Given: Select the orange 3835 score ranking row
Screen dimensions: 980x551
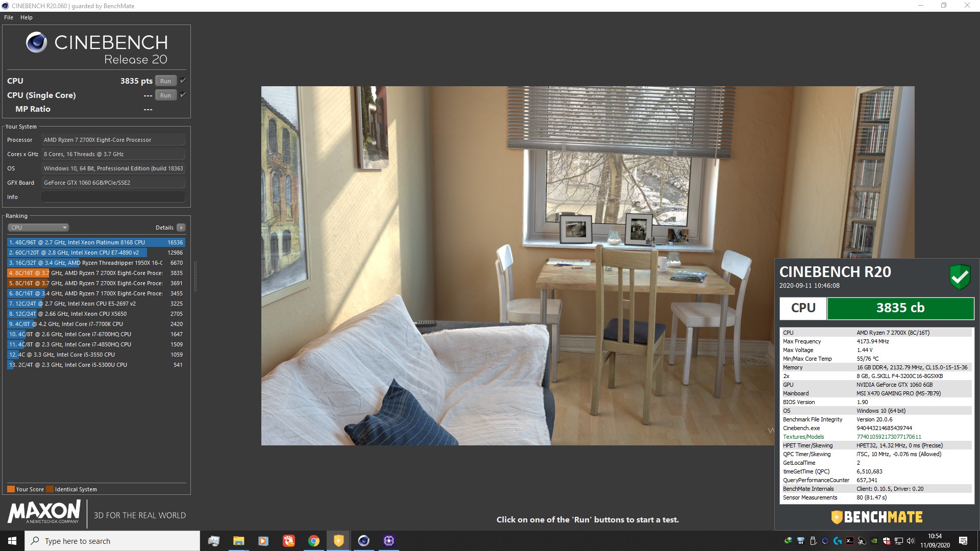Looking at the screenshot, I should tap(96, 273).
